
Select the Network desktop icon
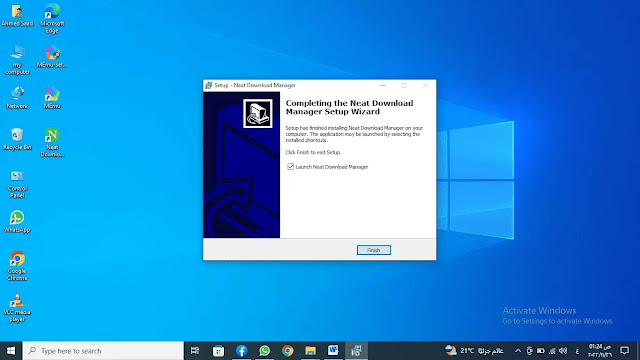click(17, 98)
